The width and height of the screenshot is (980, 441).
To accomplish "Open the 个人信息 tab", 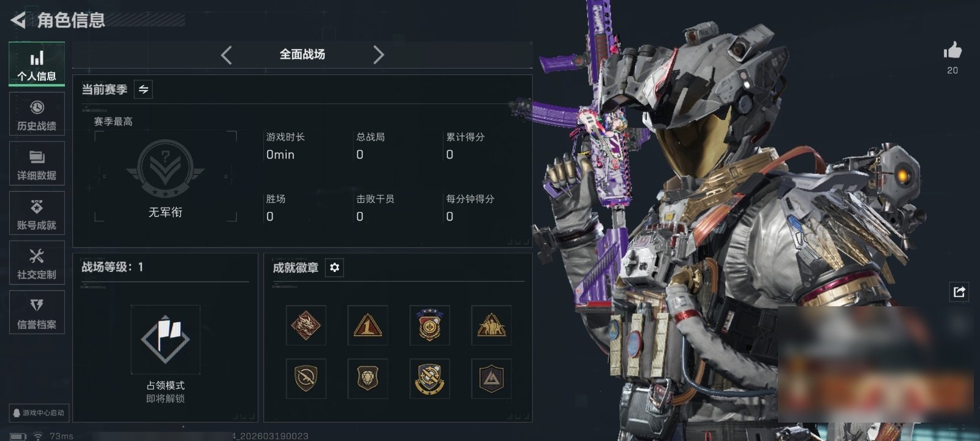I will (37, 64).
